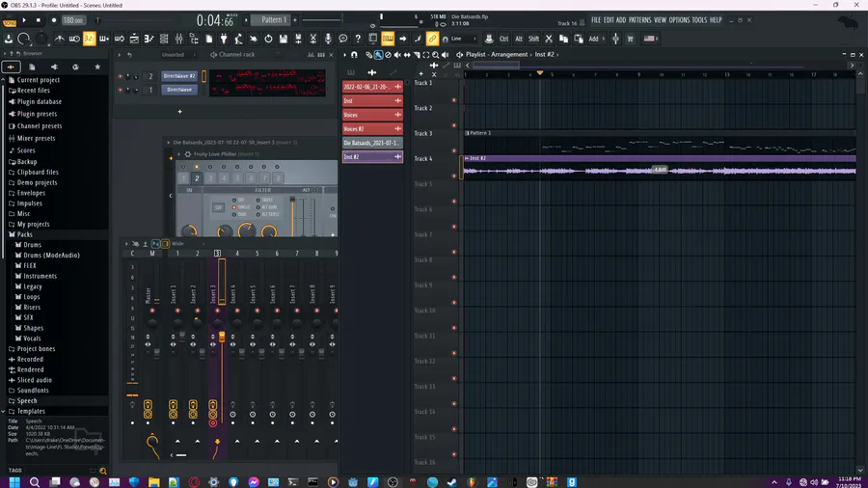The image size is (868, 488).
Task: Click the Windows Start button
Action: point(14,482)
